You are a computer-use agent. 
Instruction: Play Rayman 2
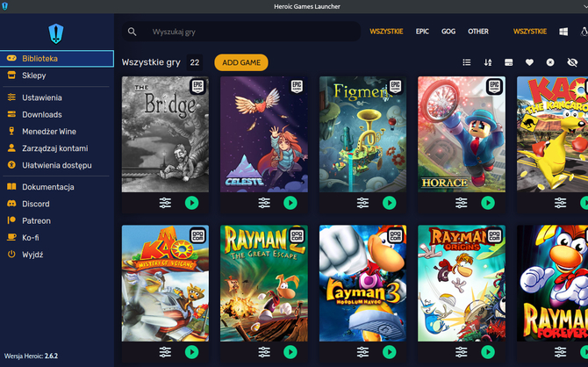tap(290, 352)
